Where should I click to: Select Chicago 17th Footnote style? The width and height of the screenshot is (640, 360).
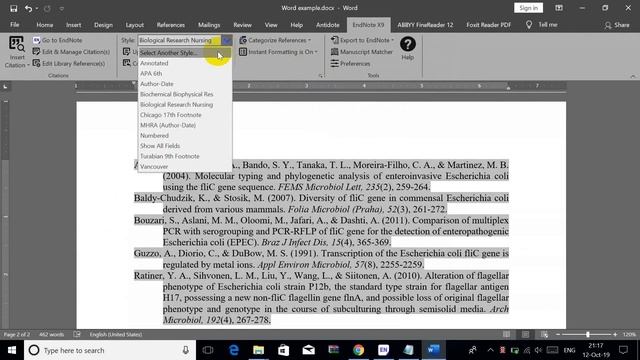coord(184,115)
